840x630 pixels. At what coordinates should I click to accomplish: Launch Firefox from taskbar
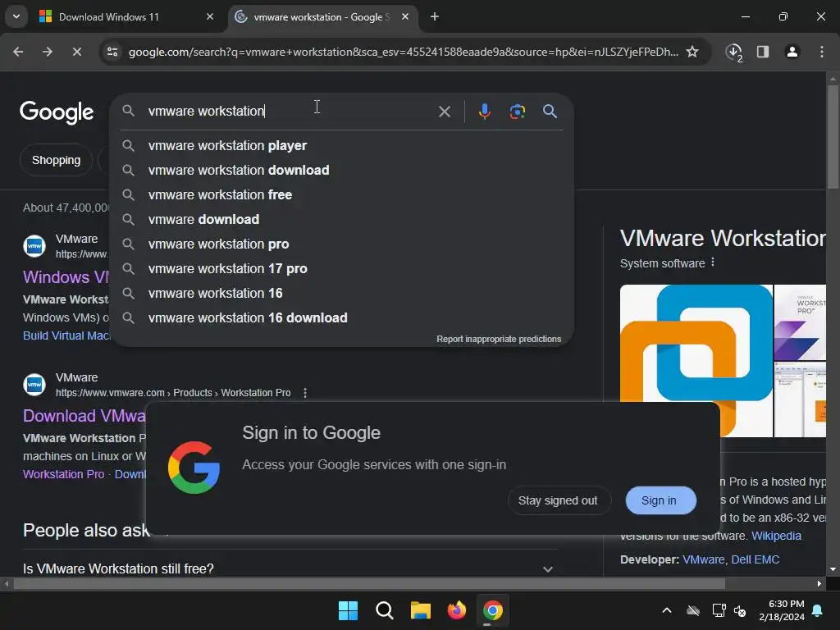(x=456, y=610)
